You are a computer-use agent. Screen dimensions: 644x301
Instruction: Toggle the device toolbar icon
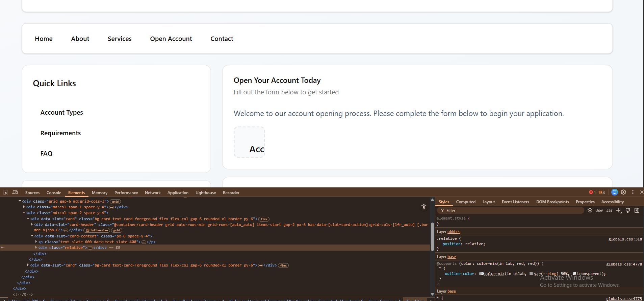15,192
